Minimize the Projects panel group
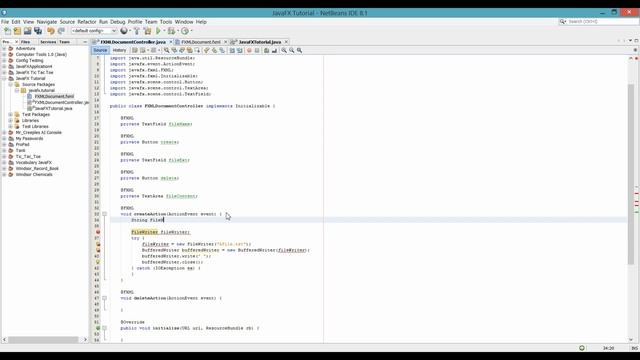The height and width of the screenshot is (360, 640). (85, 42)
